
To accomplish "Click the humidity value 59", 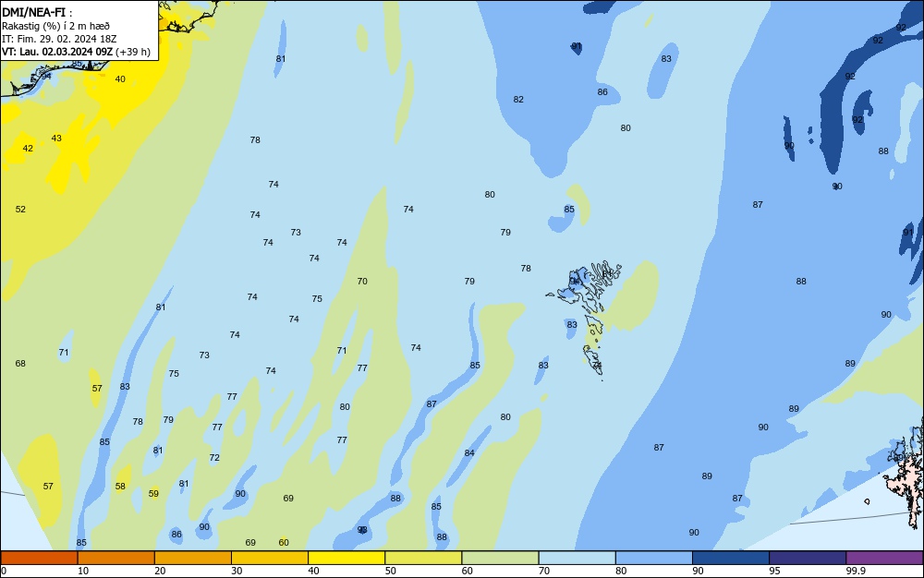I will click(153, 494).
